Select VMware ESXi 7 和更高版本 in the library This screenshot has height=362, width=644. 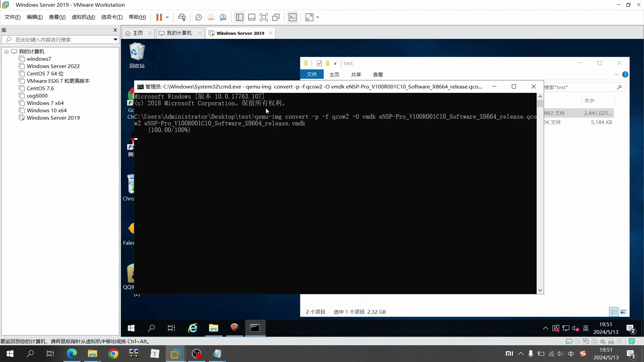point(58,81)
